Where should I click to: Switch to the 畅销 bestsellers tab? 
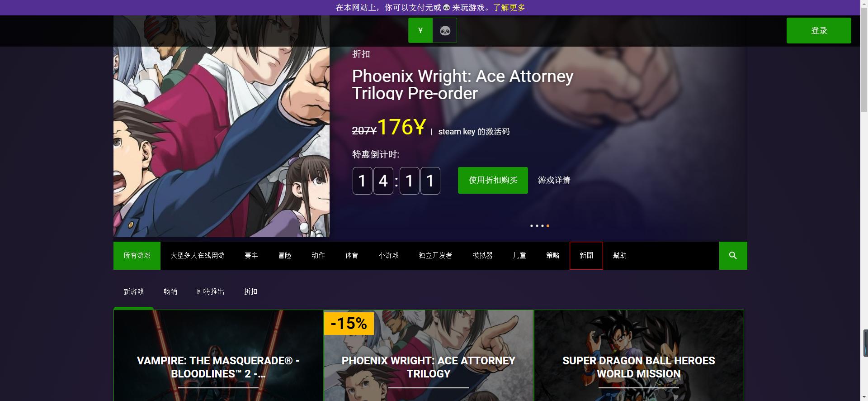(x=170, y=292)
